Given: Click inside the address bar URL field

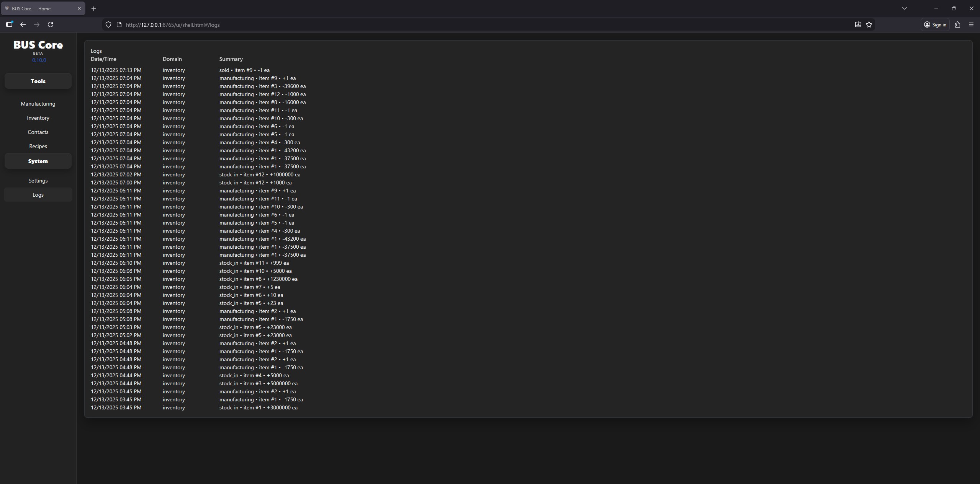Looking at the screenshot, I should tap(268, 24).
